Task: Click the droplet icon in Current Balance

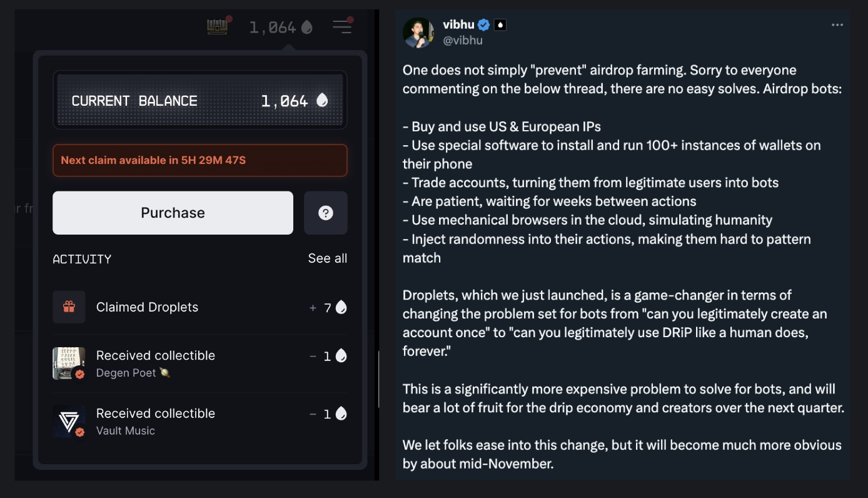Action: [322, 100]
